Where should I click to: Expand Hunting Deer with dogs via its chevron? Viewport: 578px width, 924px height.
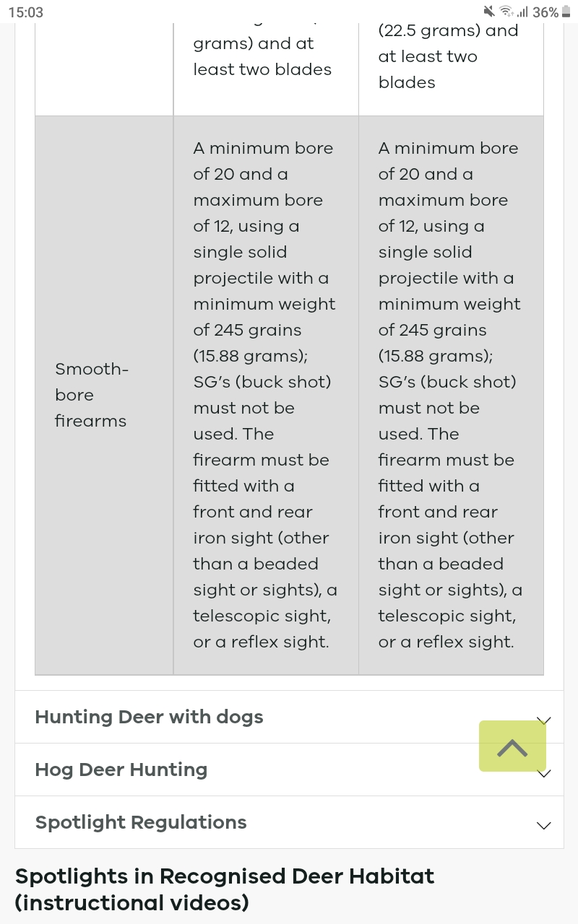point(544,720)
